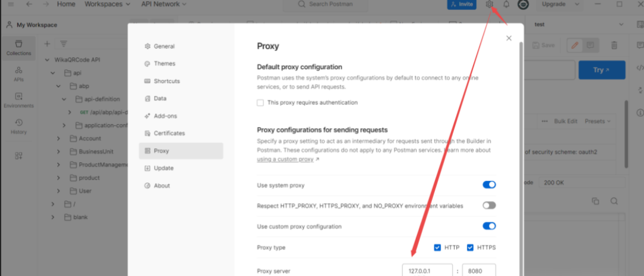
Task: Open the info icon on right sidebar
Action: coord(639,112)
